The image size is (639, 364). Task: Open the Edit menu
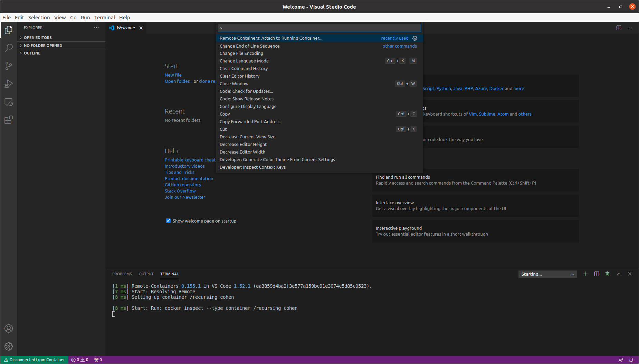(19, 18)
